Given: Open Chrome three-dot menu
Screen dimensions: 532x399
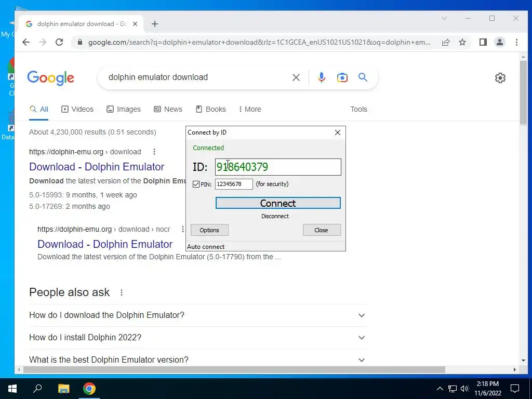Looking at the screenshot, I should [516, 42].
